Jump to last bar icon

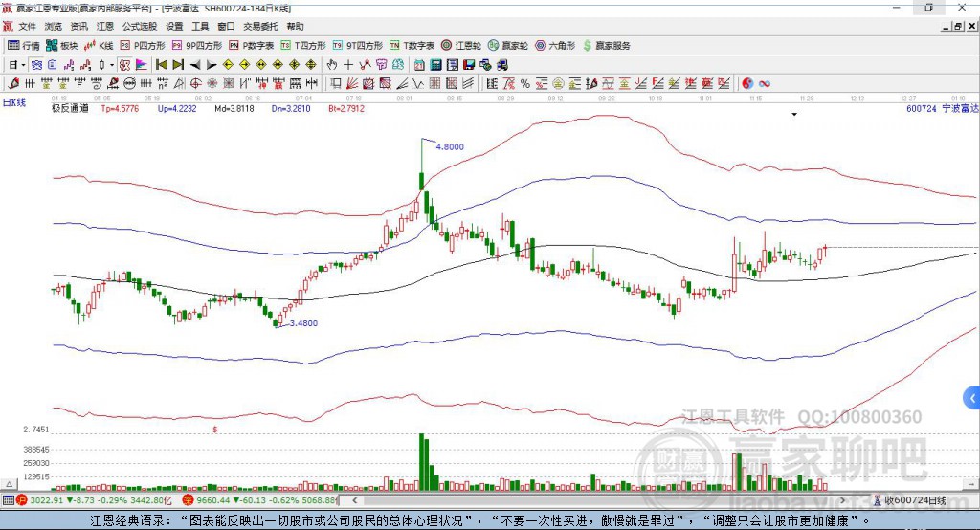pyautogui.click(x=178, y=65)
